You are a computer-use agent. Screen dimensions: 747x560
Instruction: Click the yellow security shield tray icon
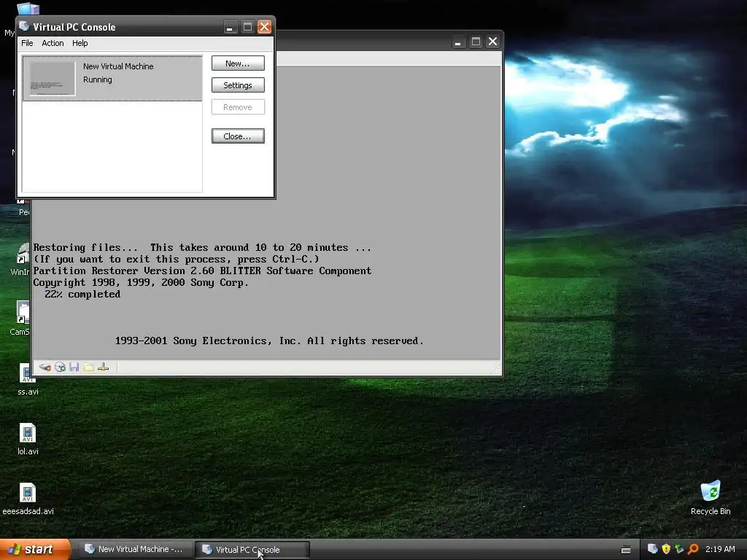[x=666, y=549]
